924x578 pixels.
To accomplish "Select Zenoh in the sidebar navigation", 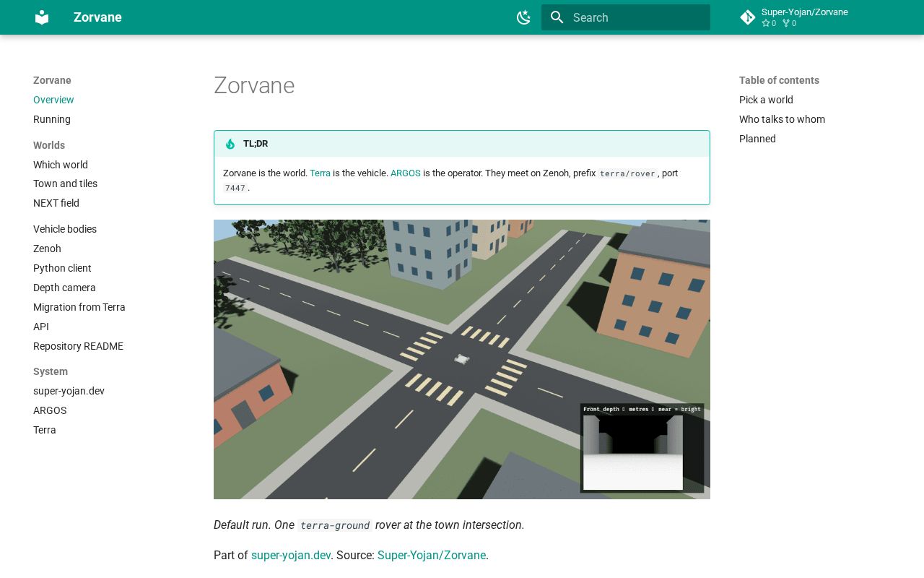I will coord(47,249).
